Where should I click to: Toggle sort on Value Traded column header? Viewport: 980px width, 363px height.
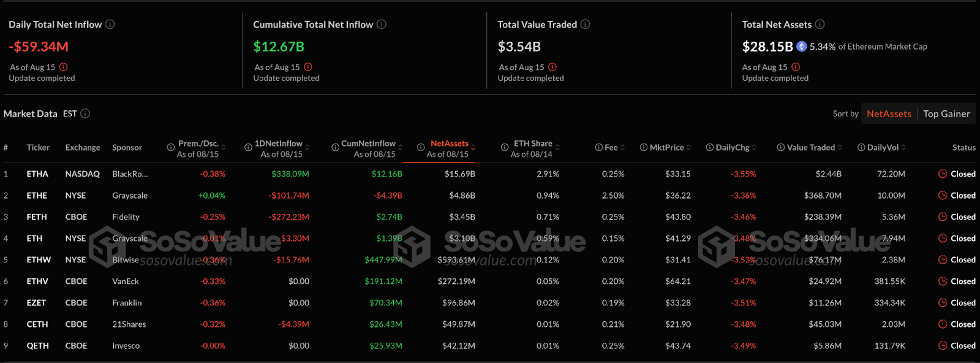tap(839, 148)
